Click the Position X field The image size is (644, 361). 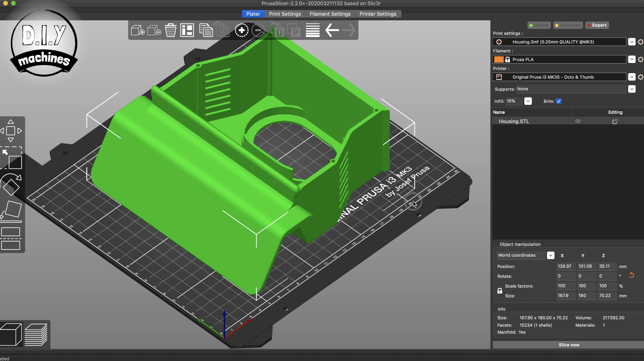point(566,266)
